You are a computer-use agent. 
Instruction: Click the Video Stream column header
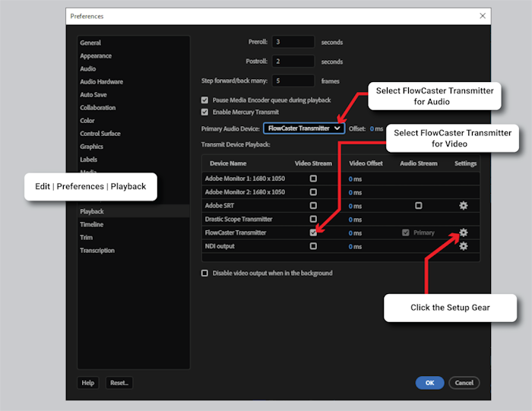313,163
